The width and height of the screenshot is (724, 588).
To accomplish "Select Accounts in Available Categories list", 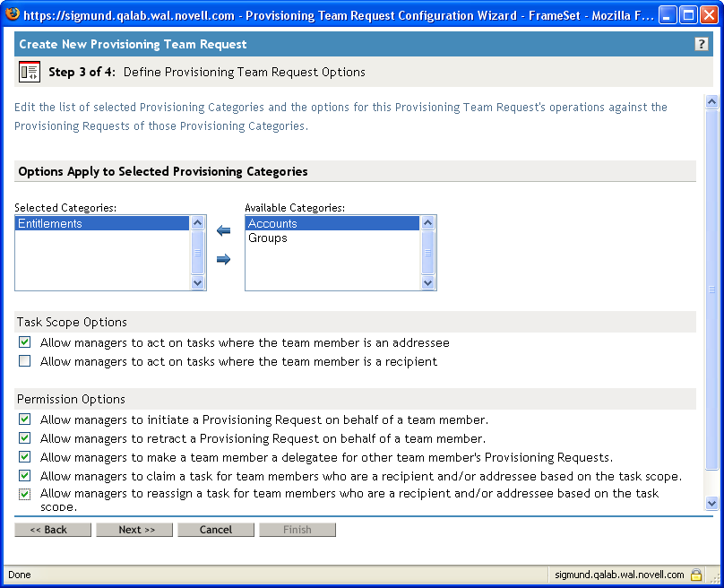I will 332,223.
